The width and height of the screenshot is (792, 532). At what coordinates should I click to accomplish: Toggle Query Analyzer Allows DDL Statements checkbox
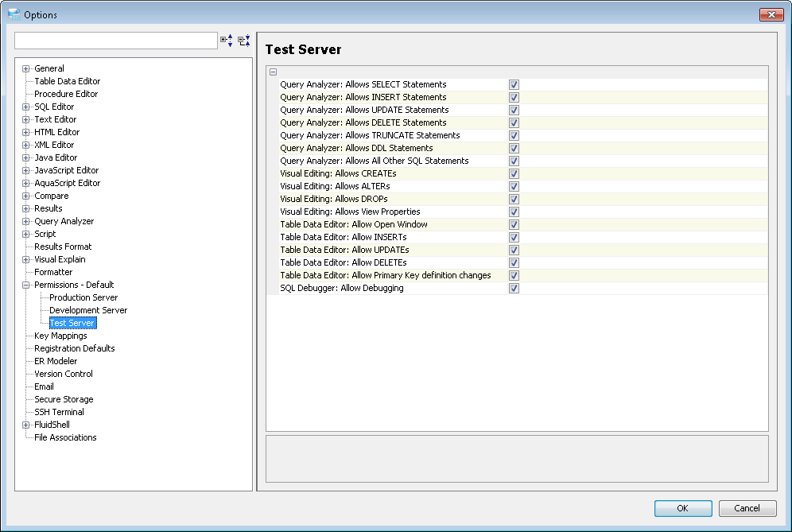[514, 148]
